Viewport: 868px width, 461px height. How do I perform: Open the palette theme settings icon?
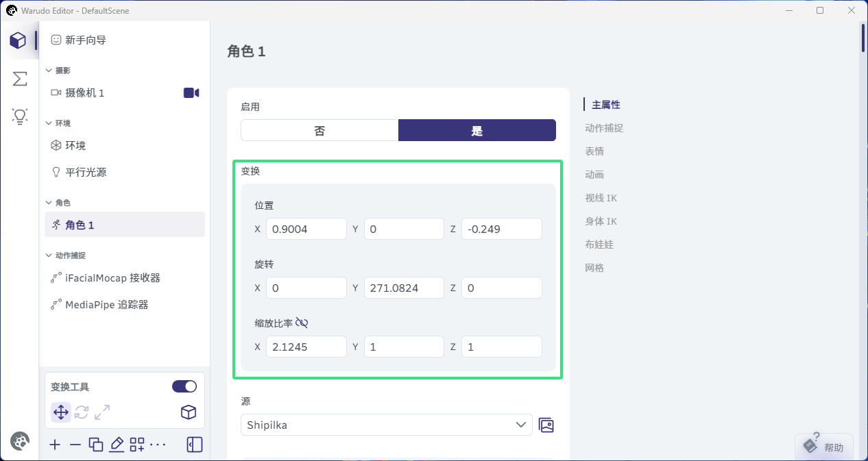(x=20, y=441)
